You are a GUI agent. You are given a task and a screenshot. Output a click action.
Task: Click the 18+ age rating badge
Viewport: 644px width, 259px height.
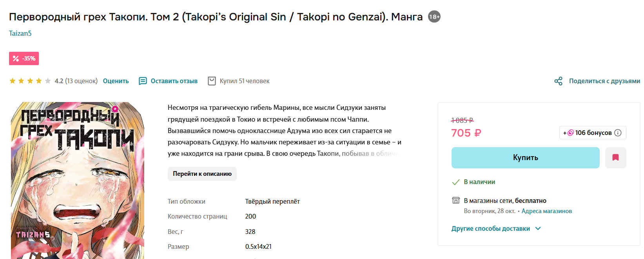click(x=434, y=17)
